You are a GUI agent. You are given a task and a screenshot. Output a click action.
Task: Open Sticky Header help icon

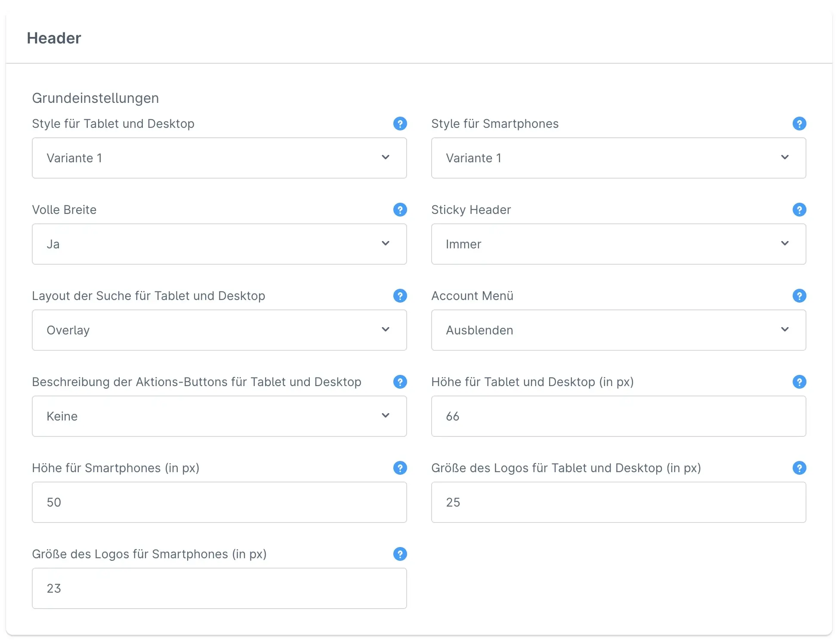pyautogui.click(x=799, y=210)
